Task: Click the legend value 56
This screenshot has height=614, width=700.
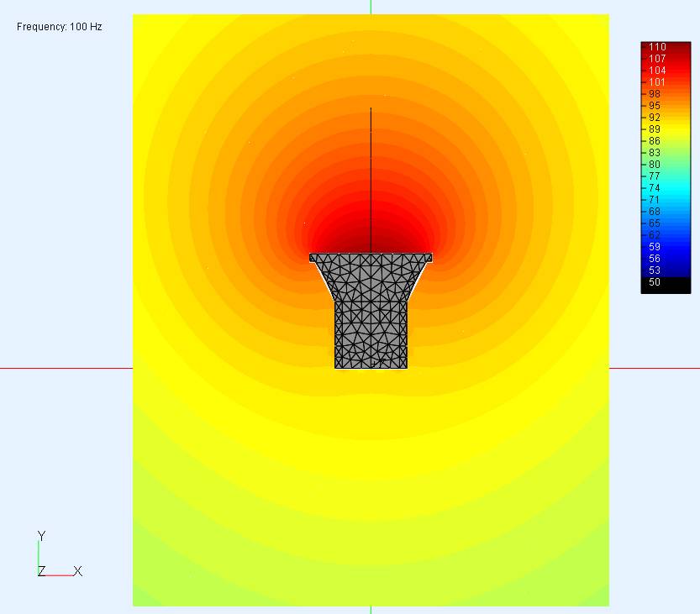Action: 655,259
